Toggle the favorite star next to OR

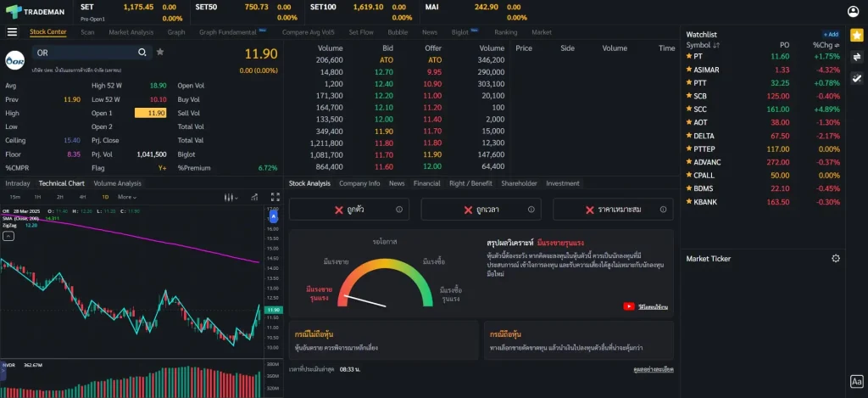coord(160,52)
